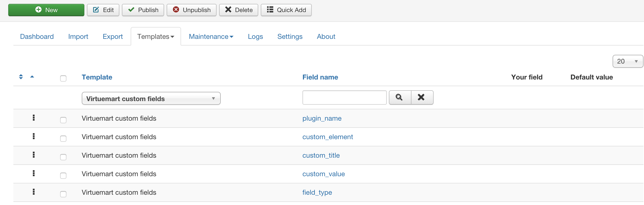Image resolution: width=644 pixels, height=205 pixels.
Task: Switch to the Export tab
Action: point(113,37)
